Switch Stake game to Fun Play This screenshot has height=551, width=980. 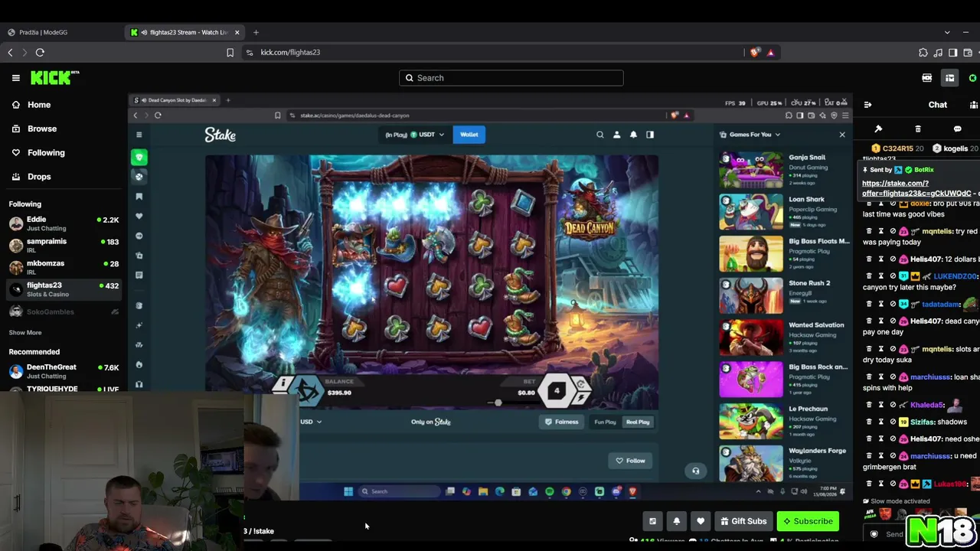coord(605,422)
